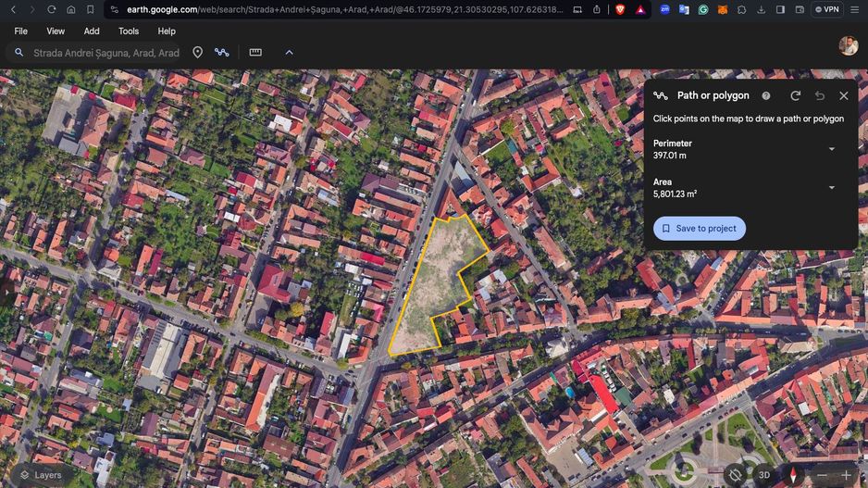Select the draw path or polygon tool
This screenshot has width=868, height=488.
222,53
